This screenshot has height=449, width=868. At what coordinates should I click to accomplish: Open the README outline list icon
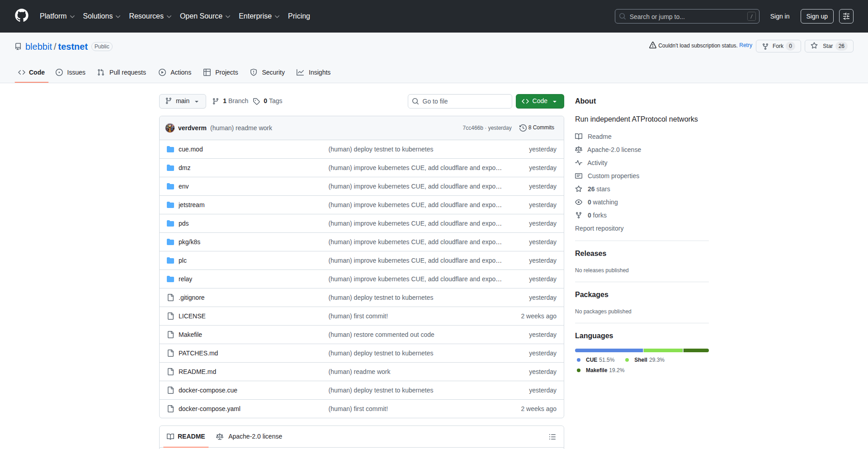pos(552,437)
